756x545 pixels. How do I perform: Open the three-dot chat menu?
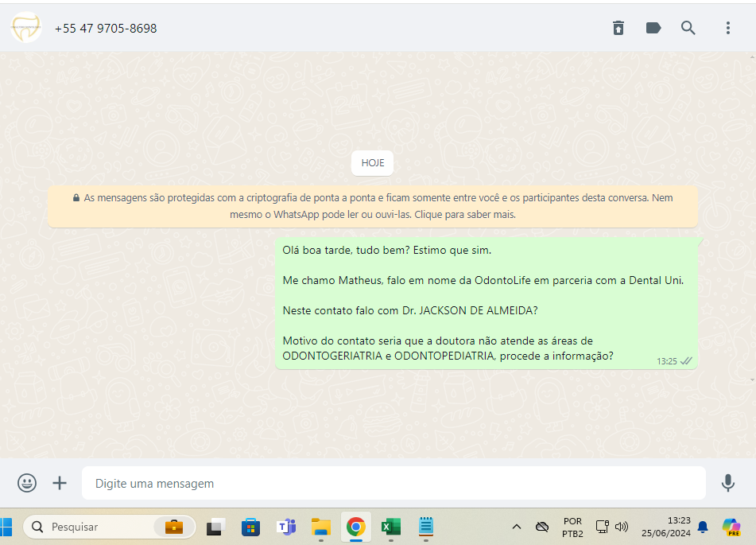[728, 28]
